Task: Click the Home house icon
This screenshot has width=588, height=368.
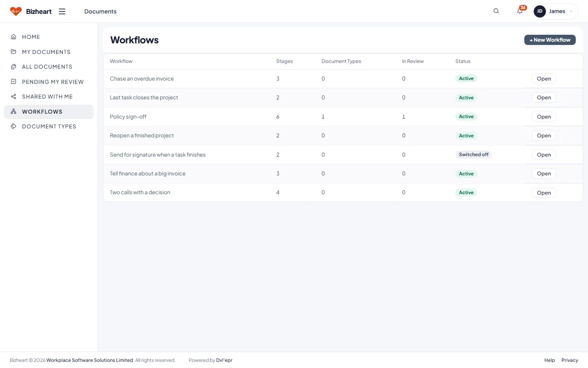Action: 13,37
